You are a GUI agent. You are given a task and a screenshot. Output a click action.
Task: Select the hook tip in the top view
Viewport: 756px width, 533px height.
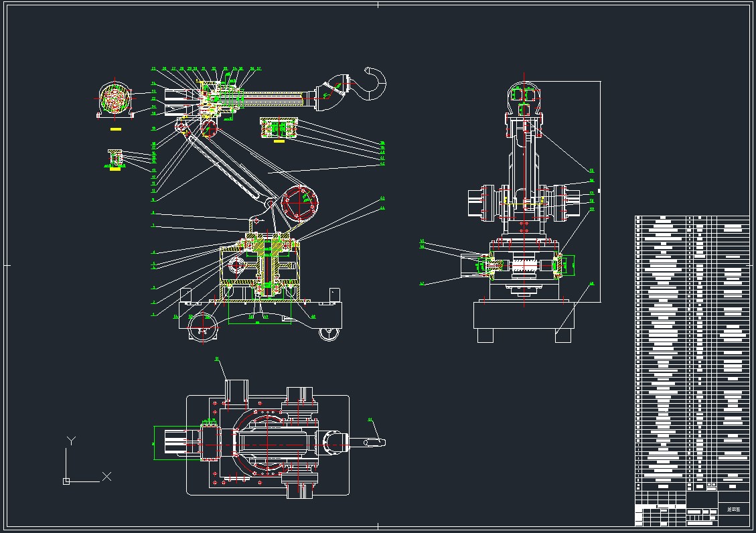click(374, 442)
